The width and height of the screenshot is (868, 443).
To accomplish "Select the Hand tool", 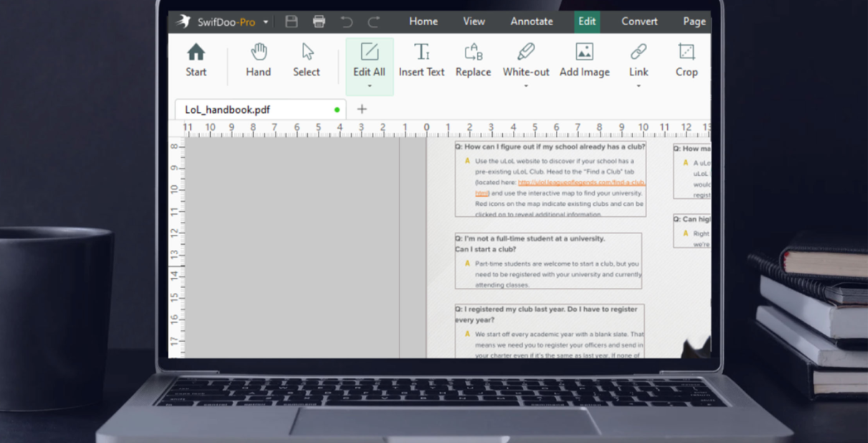I will pyautogui.click(x=258, y=53).
